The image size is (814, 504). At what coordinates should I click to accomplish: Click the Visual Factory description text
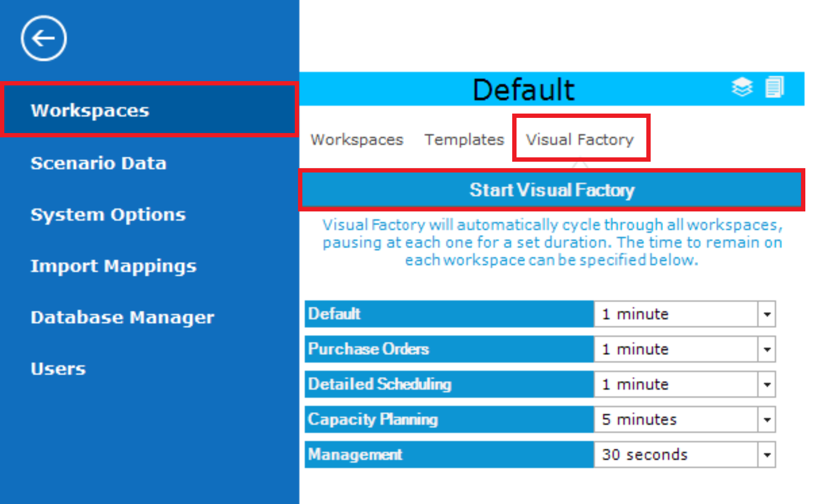click(x=552, y=242)
